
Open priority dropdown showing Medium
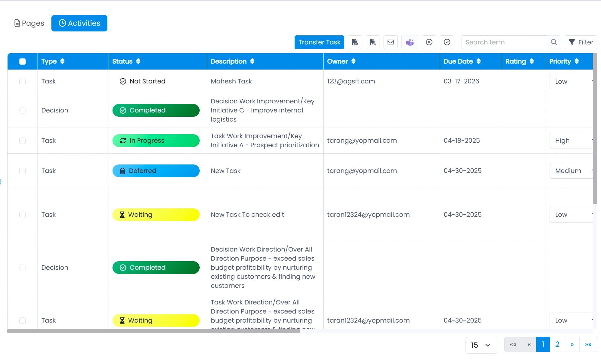571,171
